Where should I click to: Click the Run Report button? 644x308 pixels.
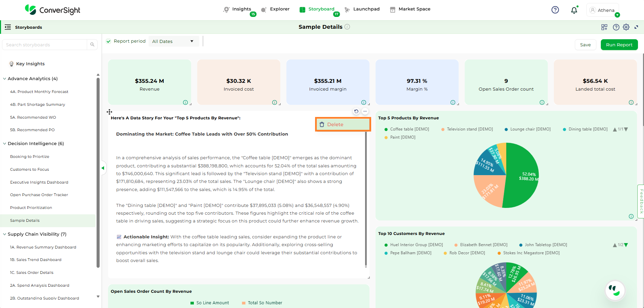[x=619, y=45]
